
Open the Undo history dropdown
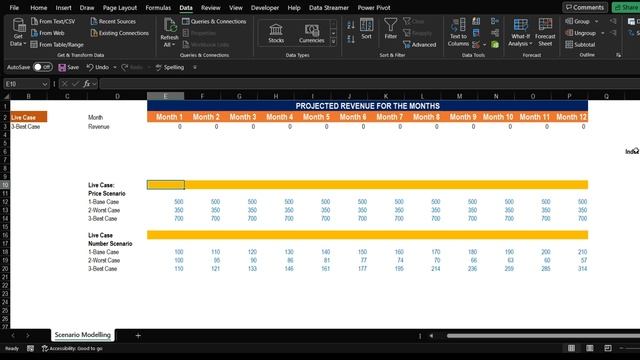(115, 67)
